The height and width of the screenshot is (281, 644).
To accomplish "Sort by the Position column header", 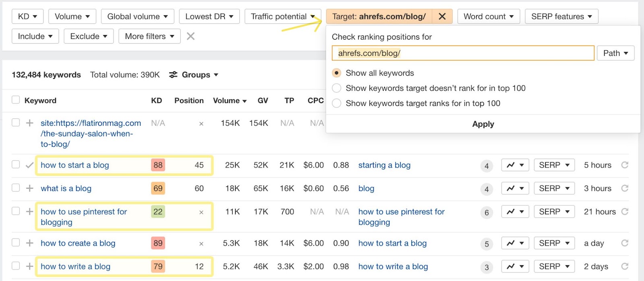I will [189, 101].
